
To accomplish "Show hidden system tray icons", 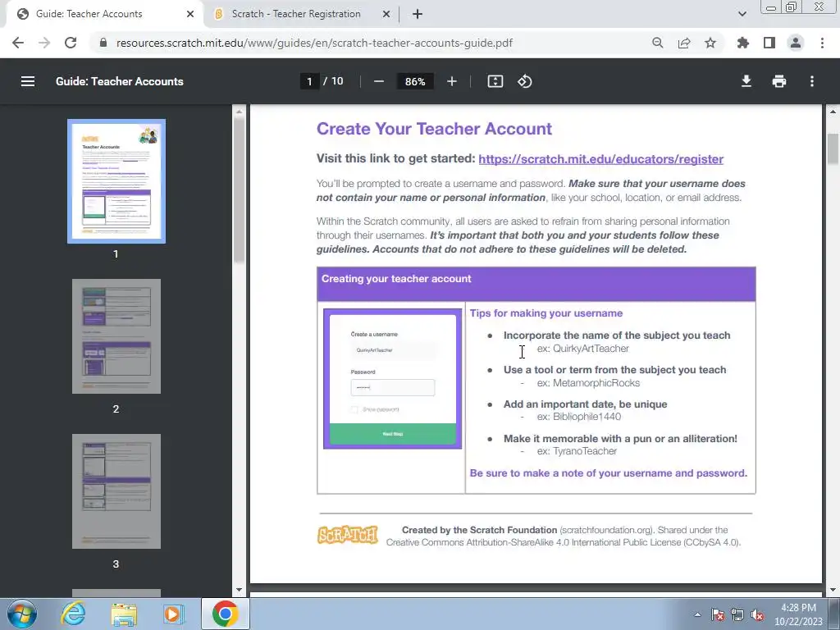I will (x=697, y=614).
